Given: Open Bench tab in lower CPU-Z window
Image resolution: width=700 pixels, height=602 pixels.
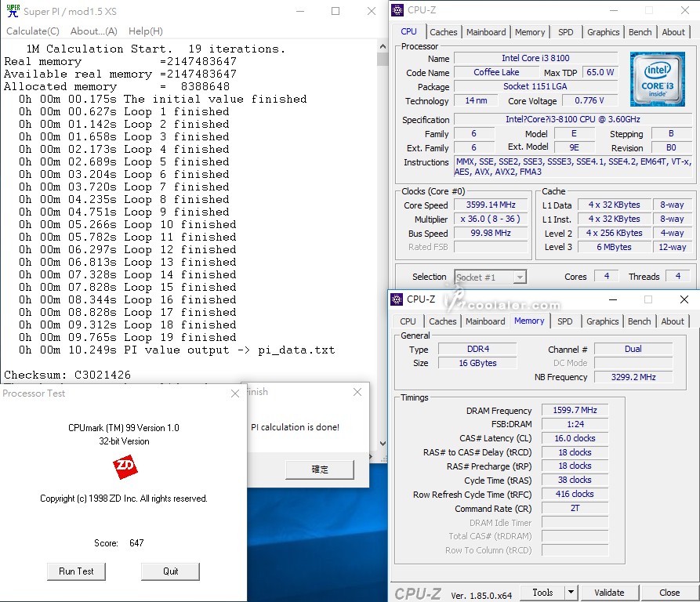Looking at the screenshot, I should tap(640, 321).
